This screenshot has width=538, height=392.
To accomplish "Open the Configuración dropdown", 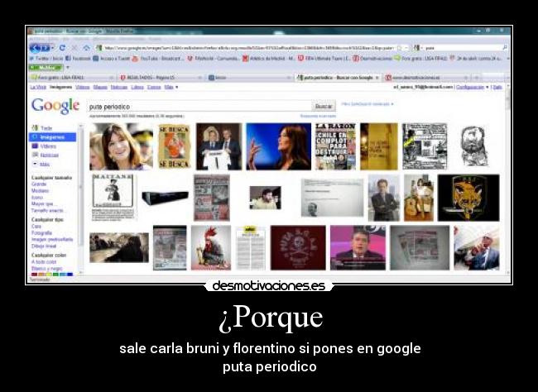I will tap(472, 88).
